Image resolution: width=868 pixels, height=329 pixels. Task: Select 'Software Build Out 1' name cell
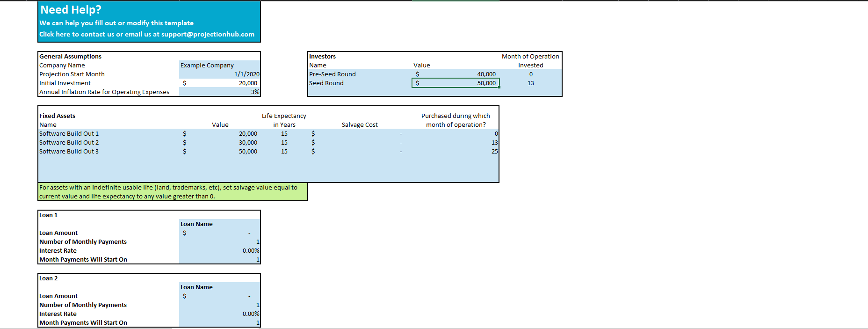point(108,133)
